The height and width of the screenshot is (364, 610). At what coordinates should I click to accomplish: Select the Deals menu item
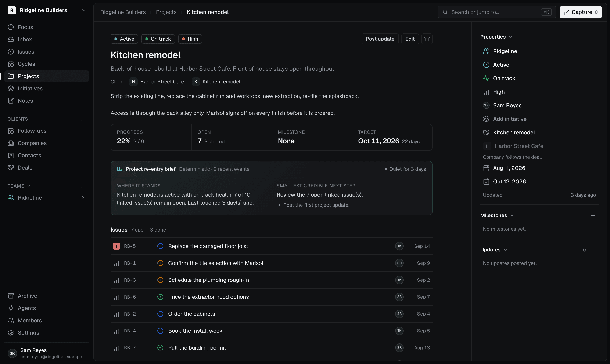(47, 168)
